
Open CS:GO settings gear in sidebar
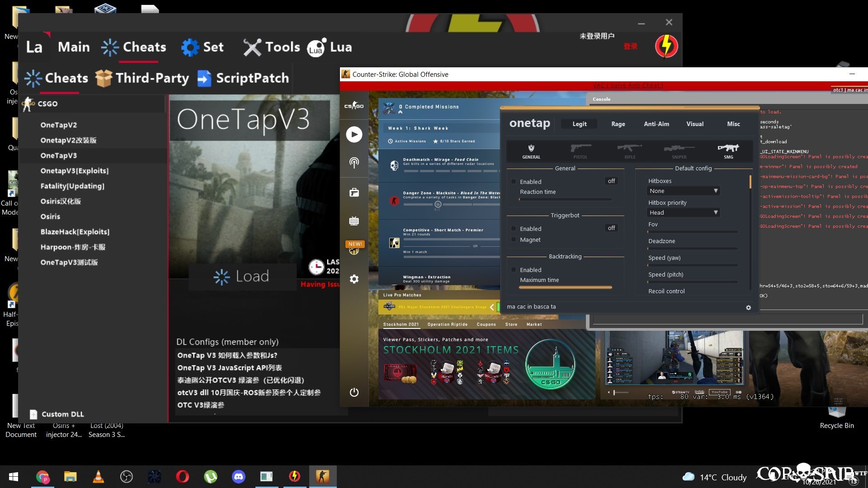tap(354, 279)
